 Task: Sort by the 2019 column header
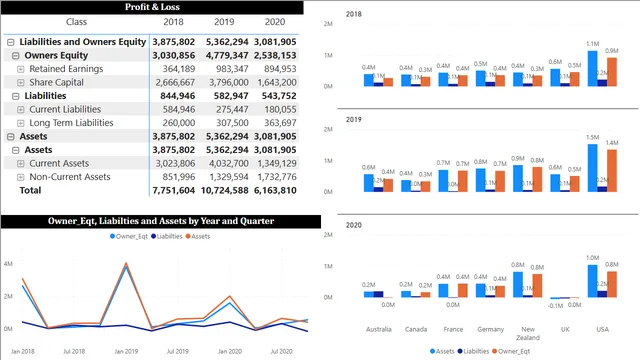coord(224,22)
